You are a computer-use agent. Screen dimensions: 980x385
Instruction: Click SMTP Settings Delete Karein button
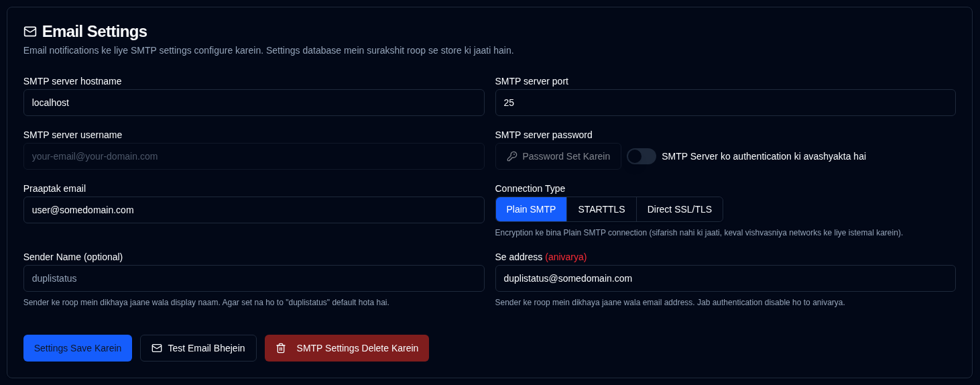tap(347, 348)
